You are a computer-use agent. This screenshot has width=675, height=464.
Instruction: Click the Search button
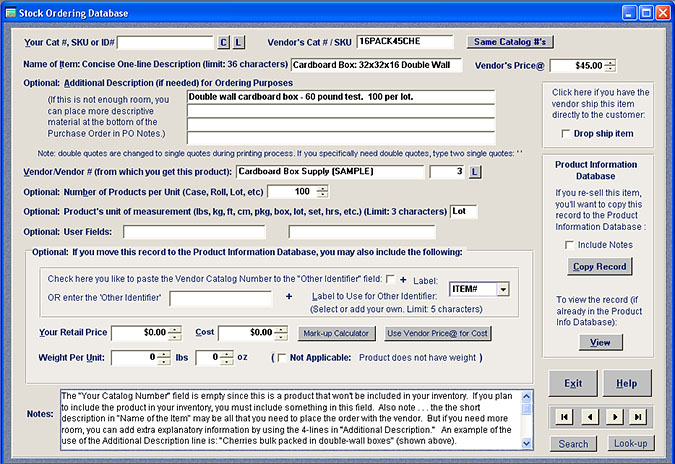[x=573, y=444]
